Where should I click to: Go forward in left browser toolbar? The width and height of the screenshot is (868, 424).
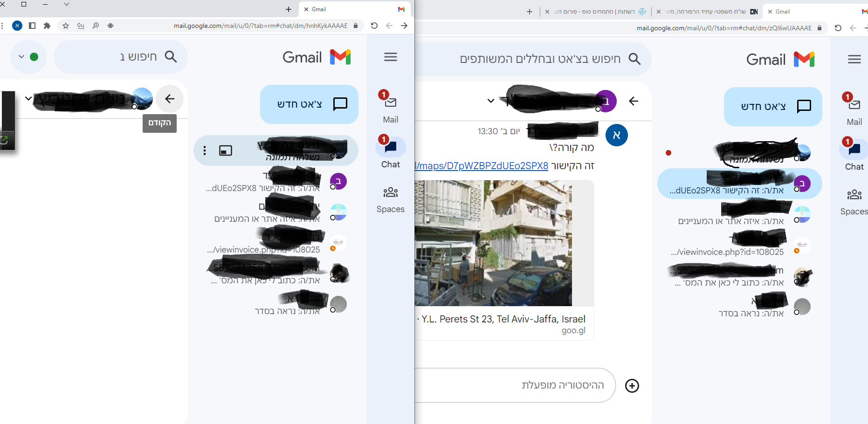coord(404,26)
